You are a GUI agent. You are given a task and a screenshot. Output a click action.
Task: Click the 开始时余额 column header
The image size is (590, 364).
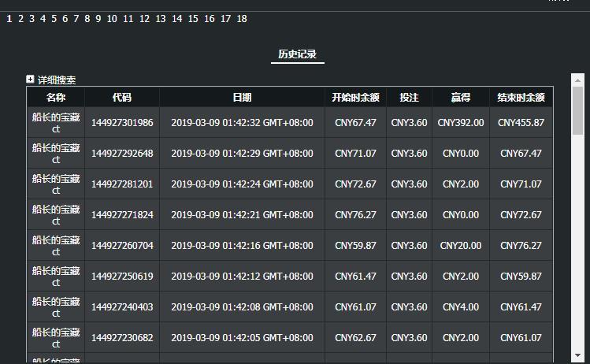355,98
